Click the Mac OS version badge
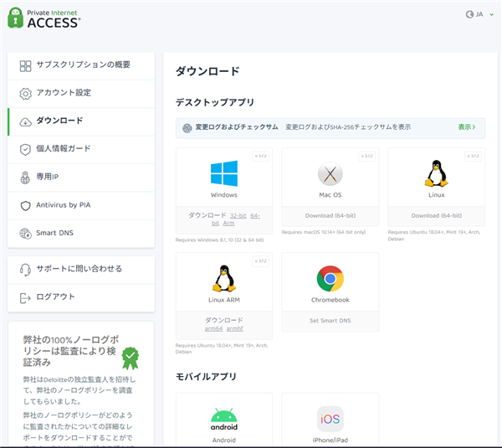This screenshot has width=502, height=448. [x=367, y=156]
